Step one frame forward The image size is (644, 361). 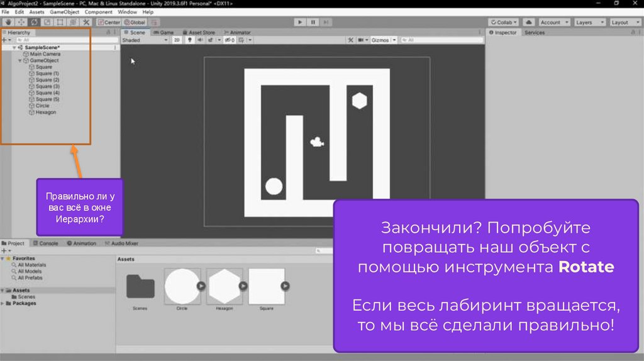click(x=326, y=22)
